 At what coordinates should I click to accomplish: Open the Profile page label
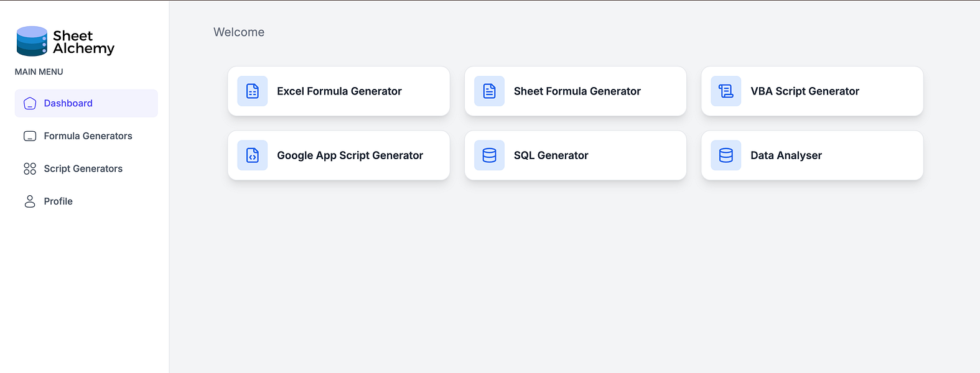pyautogui.click(x=58, y=201)
